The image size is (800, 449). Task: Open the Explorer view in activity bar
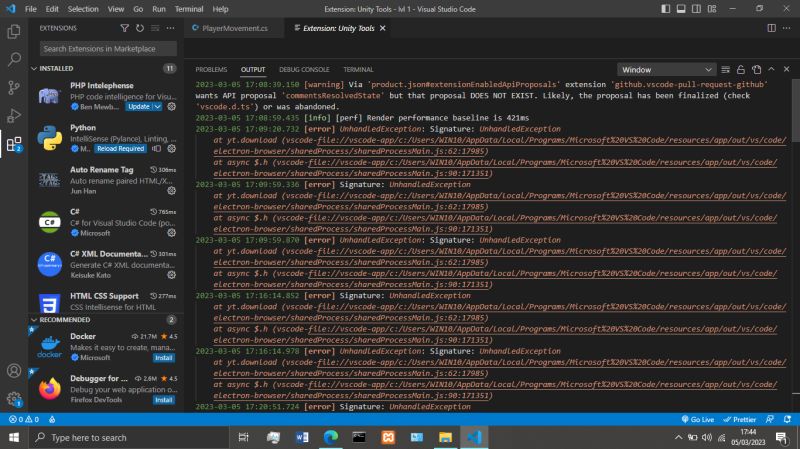(14, 32)
